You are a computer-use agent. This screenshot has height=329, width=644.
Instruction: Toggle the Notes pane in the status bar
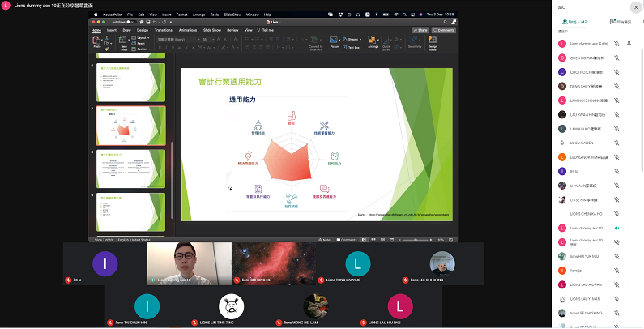[322, 240]
